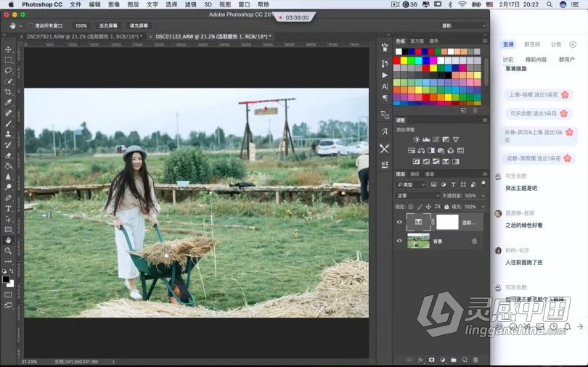This screenshot has width=588, height=367.
Task: Add a Brightness/Contrast adjustment
Action: (x=416, y=139)
